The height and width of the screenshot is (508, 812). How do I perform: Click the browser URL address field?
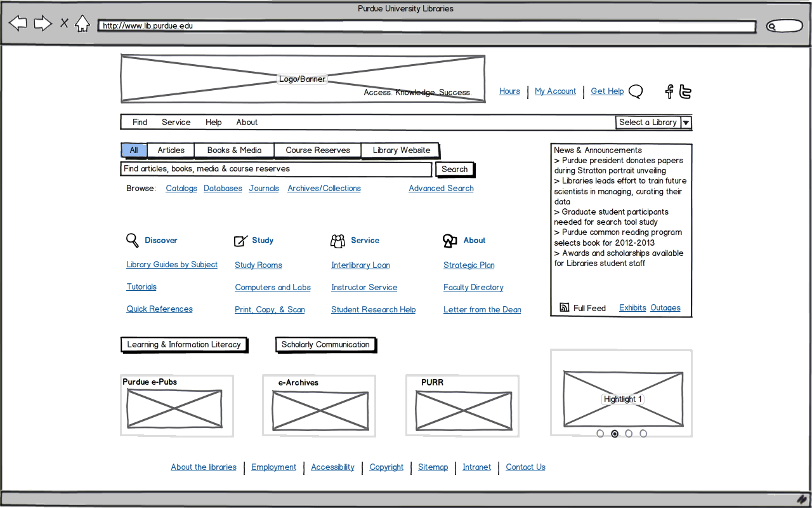point(427,27)
